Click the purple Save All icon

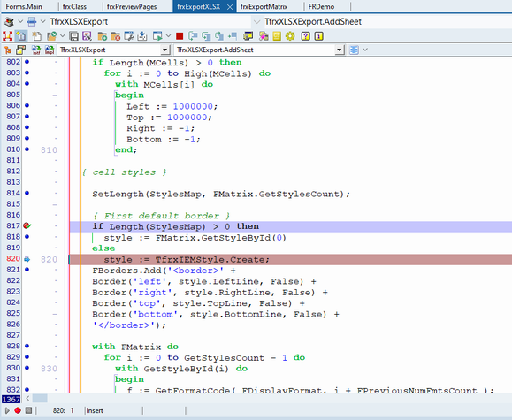click(x=87, y=36)
